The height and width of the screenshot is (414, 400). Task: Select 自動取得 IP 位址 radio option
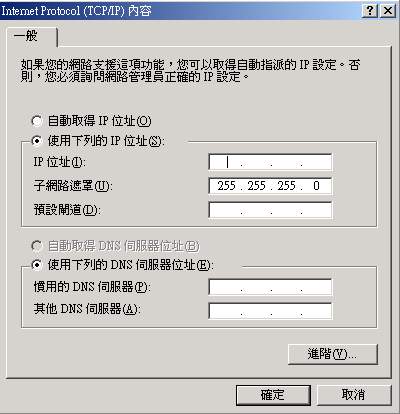coord(37,121)
